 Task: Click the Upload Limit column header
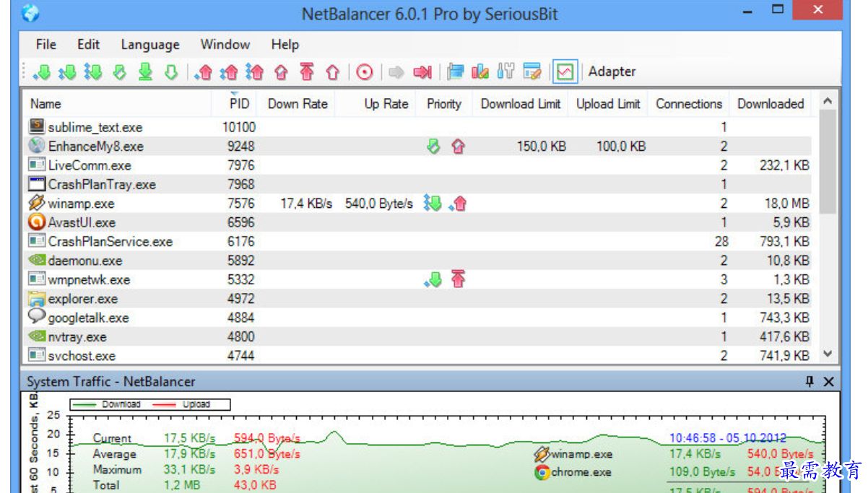(x=608, y=103)
